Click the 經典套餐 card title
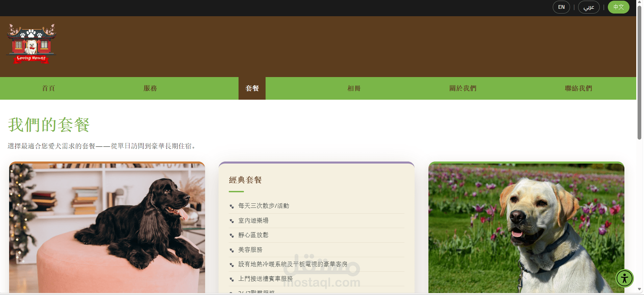The image size is (644, 295). (245, 180)
